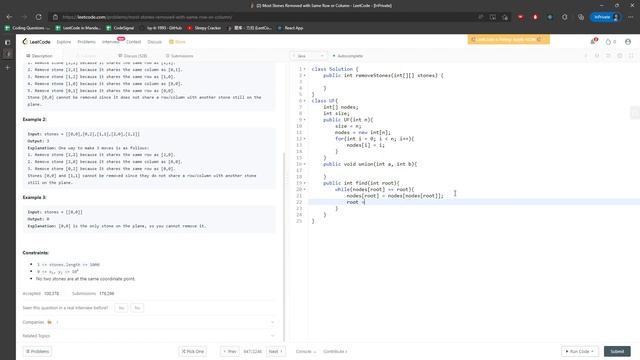Collapse the fold arrow at line 9

(x=305, y=120)
